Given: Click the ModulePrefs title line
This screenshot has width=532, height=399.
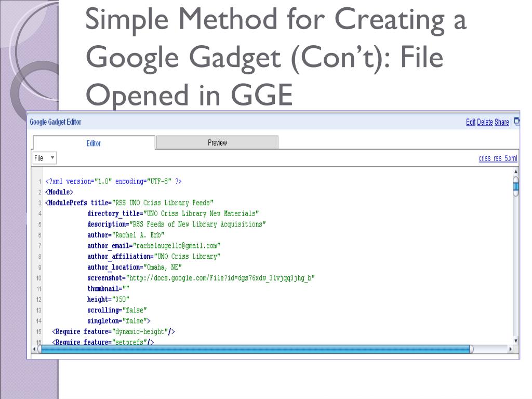Looking at the screenshot, I should pos(129,203).
